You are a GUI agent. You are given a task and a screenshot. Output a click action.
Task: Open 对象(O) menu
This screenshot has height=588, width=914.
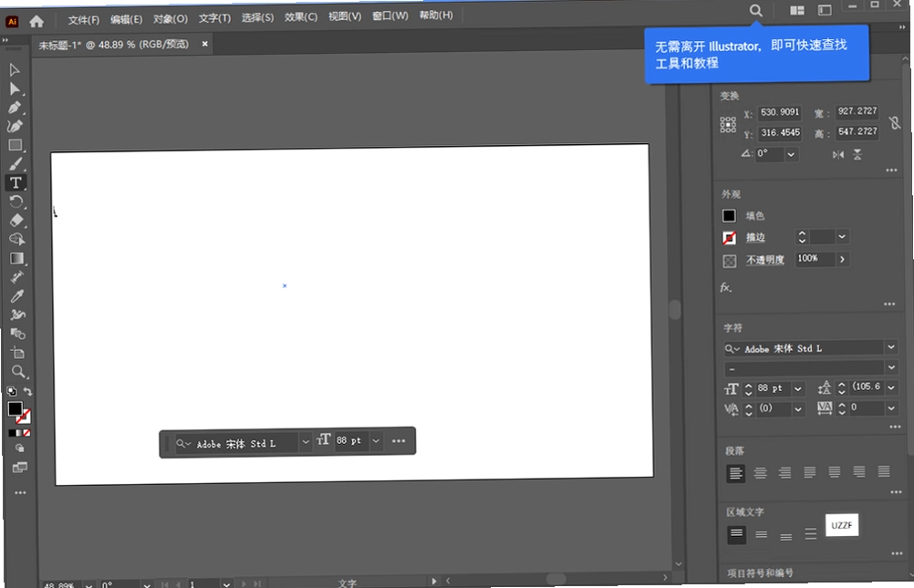pos(171,18)
